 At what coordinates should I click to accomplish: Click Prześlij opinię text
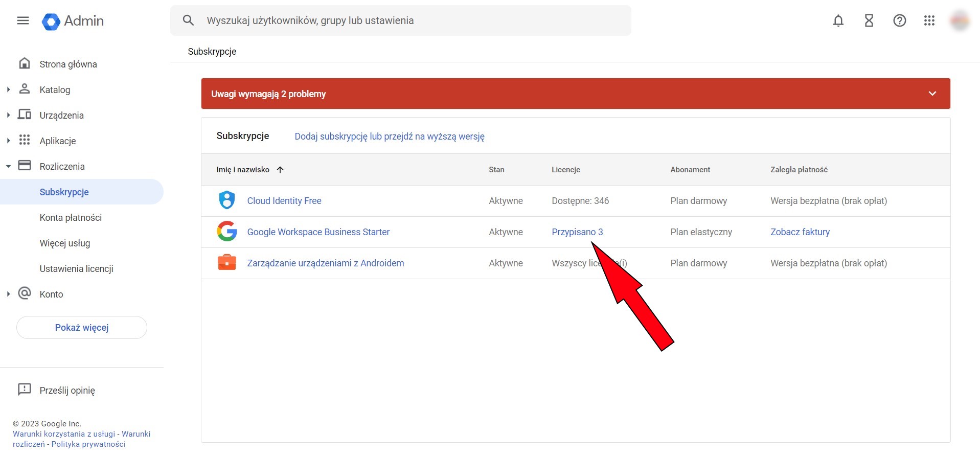(x=67, y=390)
